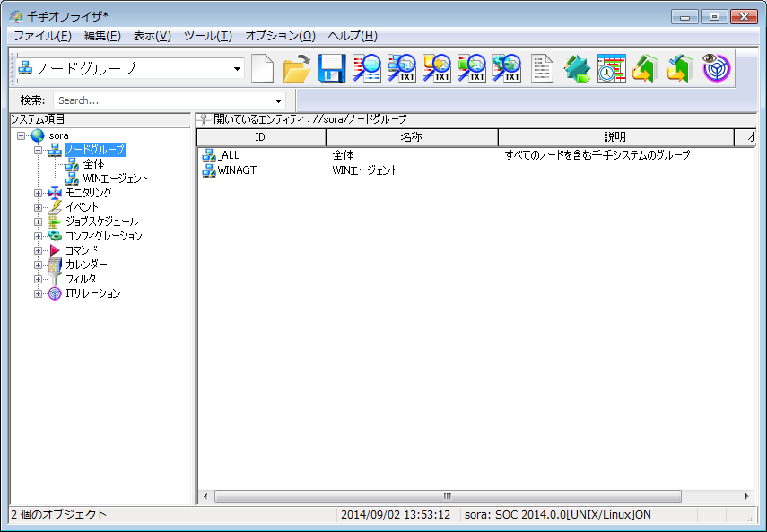Open the ノードグループ entity dropdown
Image resolution: width=767 pixels, height=532 pixels.
click(237, 69)
